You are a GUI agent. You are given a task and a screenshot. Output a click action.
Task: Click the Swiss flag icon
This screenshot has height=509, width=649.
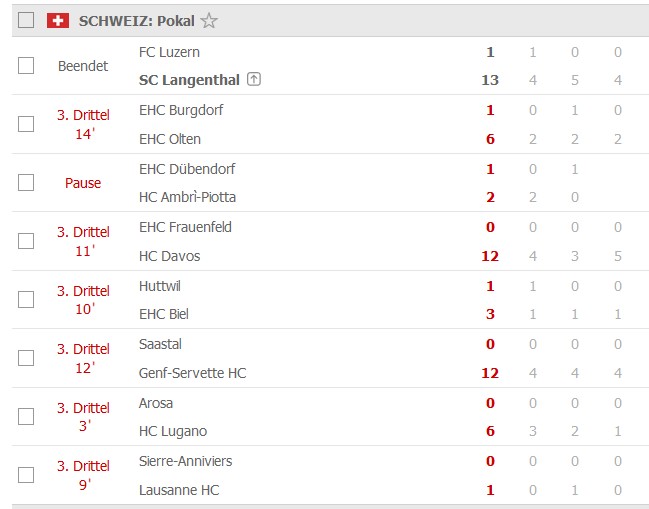[58, 20]
